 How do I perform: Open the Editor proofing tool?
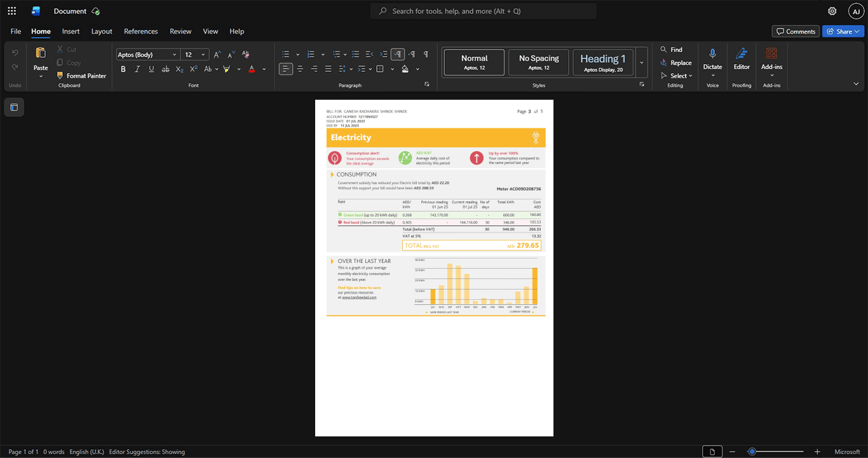[742, 53]
